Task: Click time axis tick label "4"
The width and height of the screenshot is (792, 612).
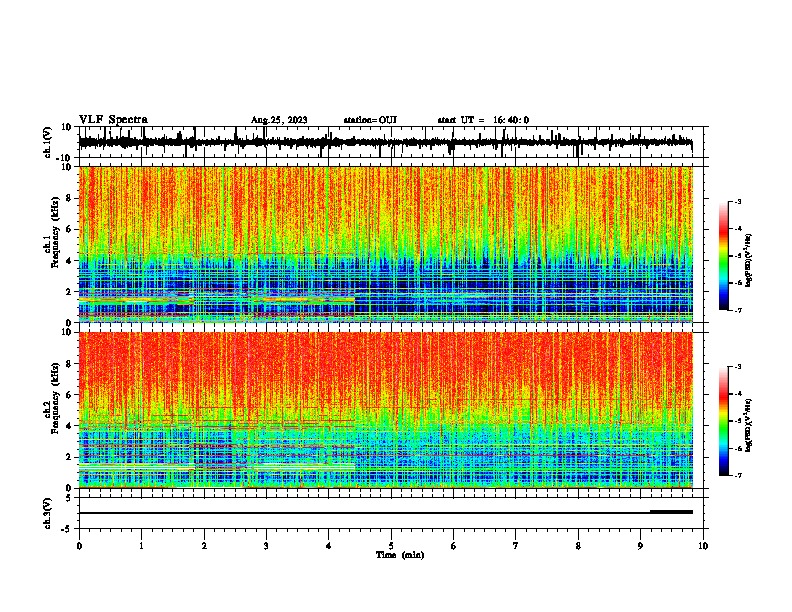Action: 329,546
